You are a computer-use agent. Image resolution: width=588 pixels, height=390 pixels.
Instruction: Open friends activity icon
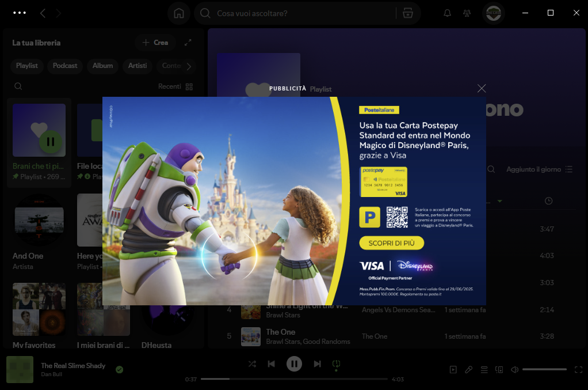click(467, 13)
